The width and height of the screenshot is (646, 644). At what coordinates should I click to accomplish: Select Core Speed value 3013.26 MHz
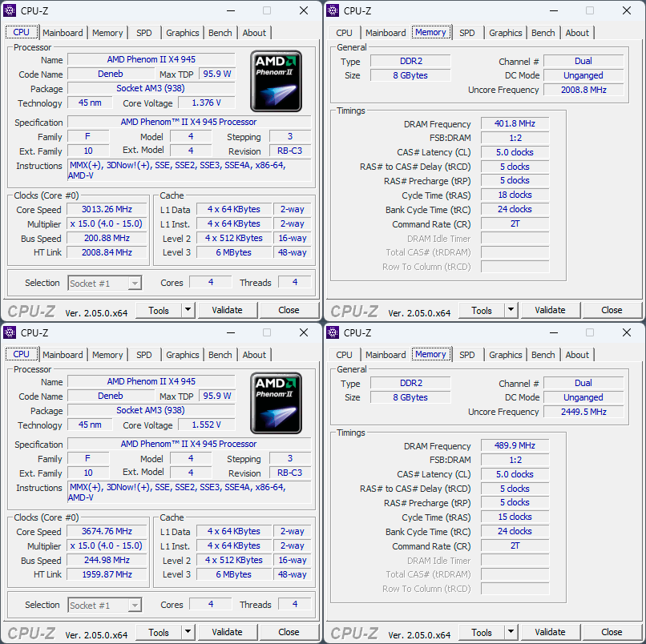pyautogui.click(x=107, y=209)
